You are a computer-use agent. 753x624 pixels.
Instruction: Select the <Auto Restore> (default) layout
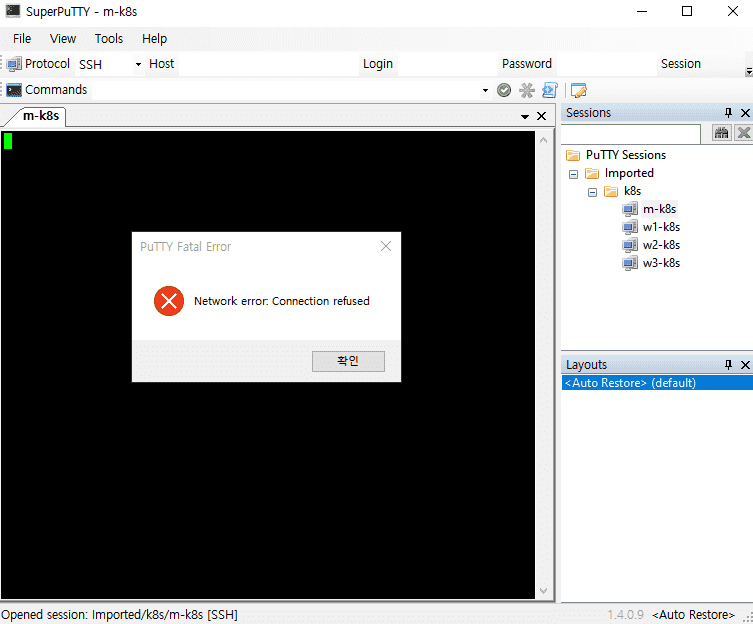[657, 383]
